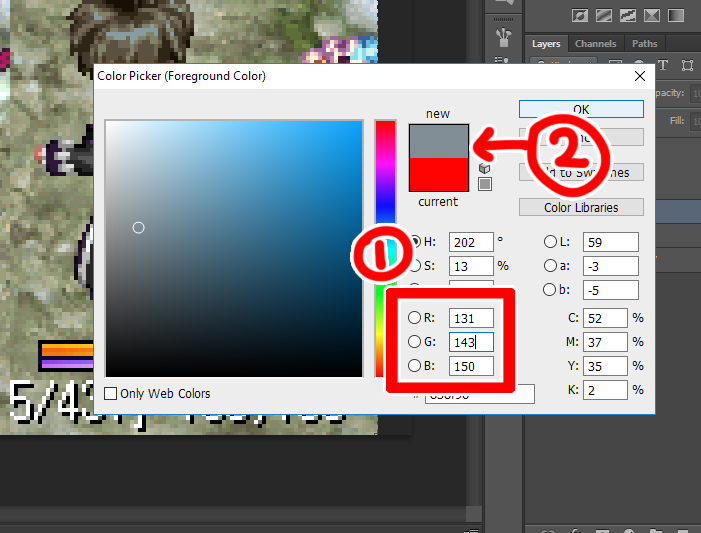This screenshot has width=701, height=533.
Task: Toggle the shape layer filter icon
Action: click(688, 66)
